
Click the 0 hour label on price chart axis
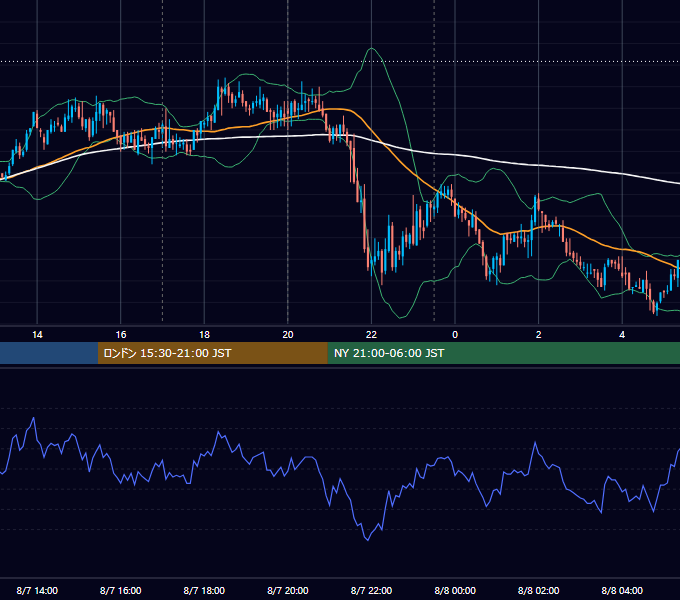(455, 335)
